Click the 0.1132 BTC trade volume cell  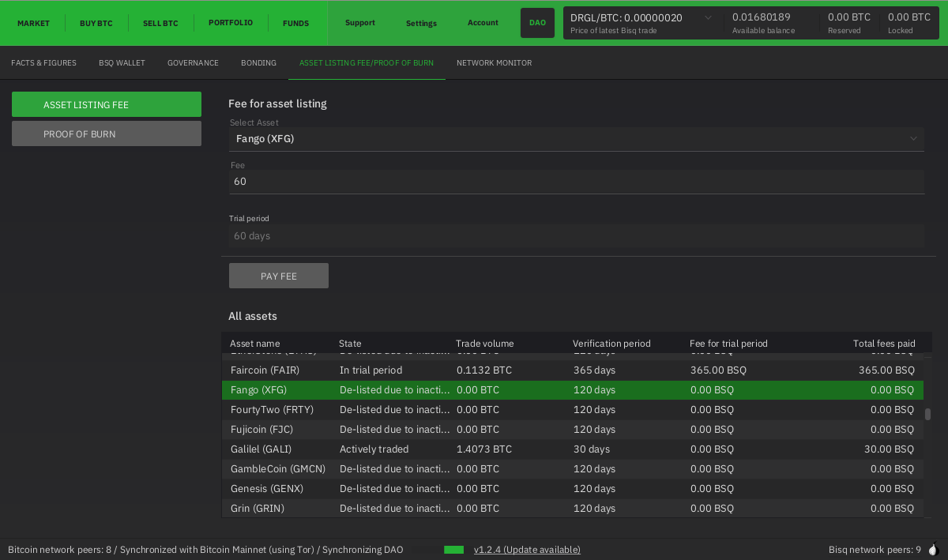click(x=484, y=370)
